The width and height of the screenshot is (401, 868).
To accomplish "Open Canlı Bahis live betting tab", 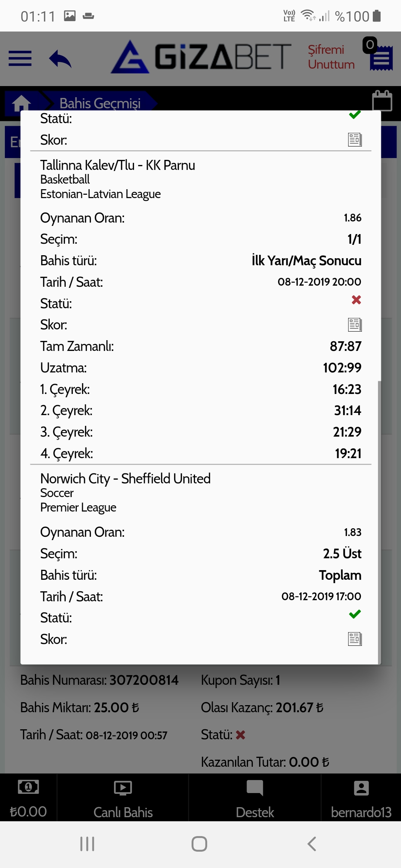I will pyautogui.click(x=123, y=798).
